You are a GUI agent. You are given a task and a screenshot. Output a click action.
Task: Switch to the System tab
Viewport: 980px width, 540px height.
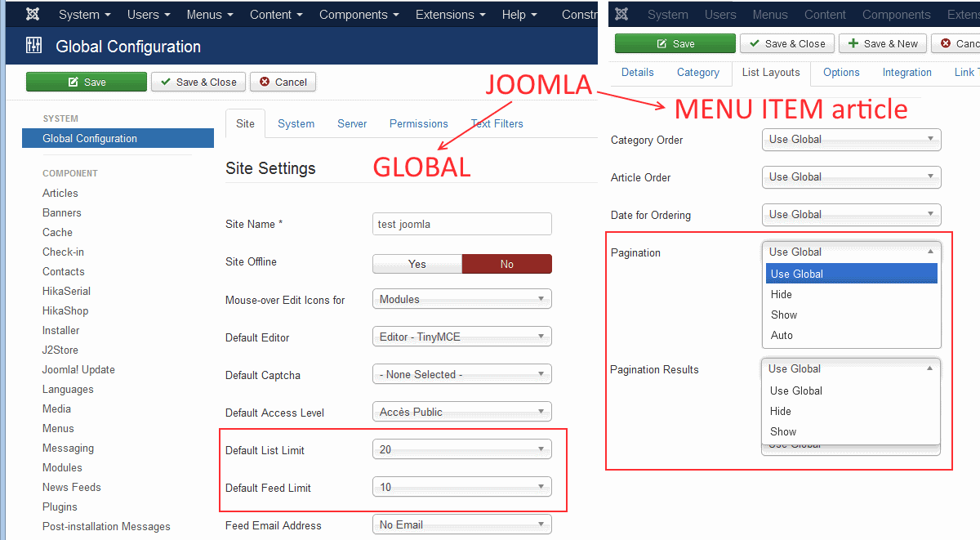point(296,123)
